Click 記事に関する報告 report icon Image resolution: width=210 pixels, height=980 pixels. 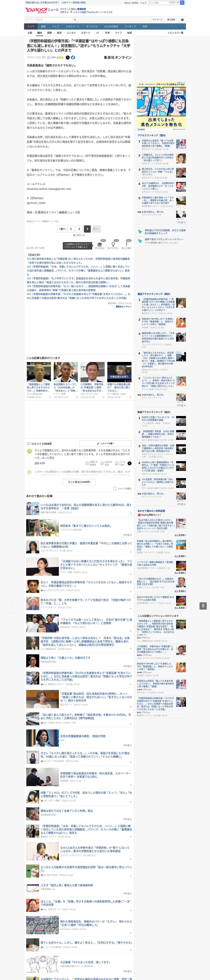[x=35, y=248]
